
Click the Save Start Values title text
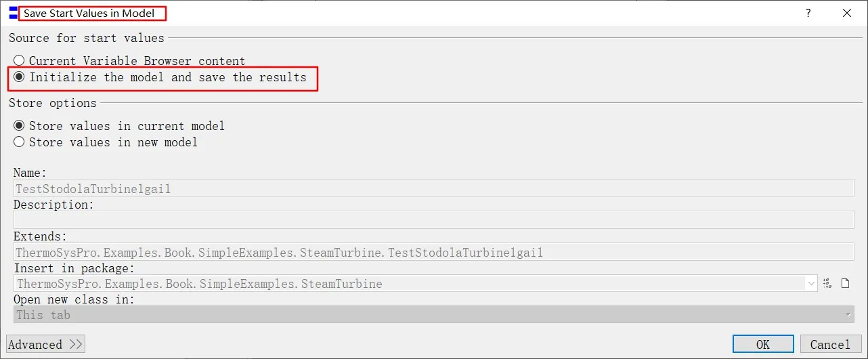point(89,13)
